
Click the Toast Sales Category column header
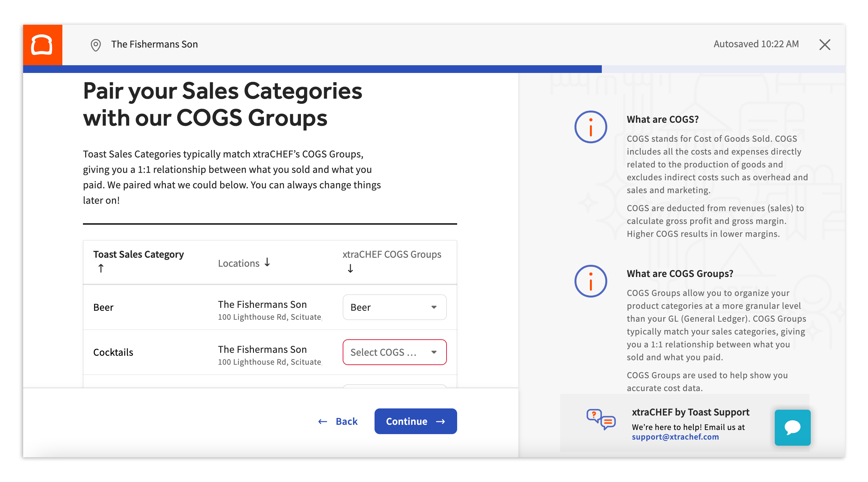139,254
